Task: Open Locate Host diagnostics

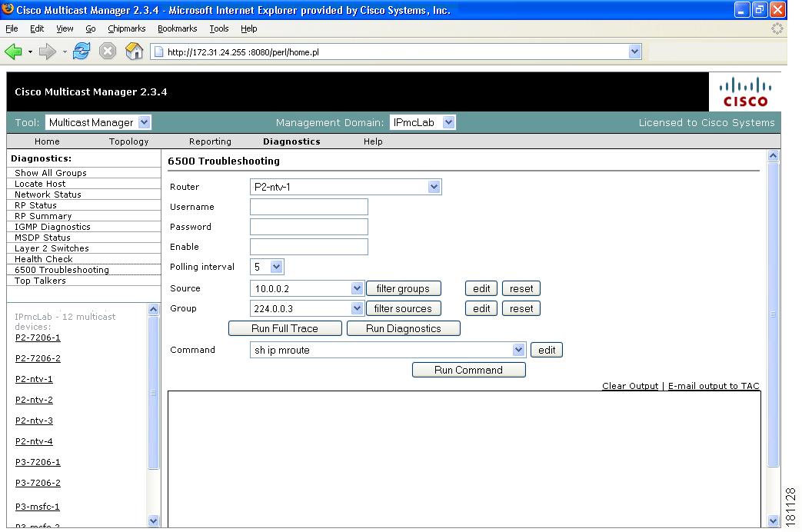Action: pyautogui.click(x=40, y=184)
